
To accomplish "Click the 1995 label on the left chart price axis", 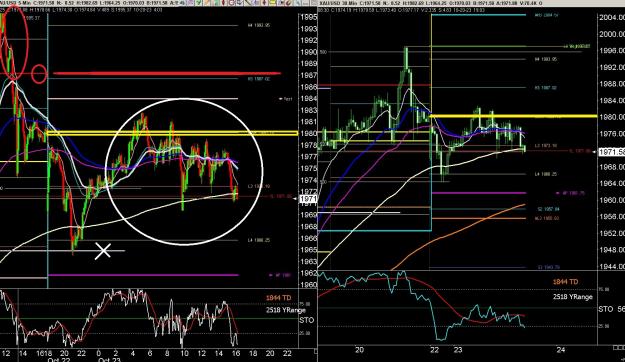I will pyautogui.click(x=309, y=17).
